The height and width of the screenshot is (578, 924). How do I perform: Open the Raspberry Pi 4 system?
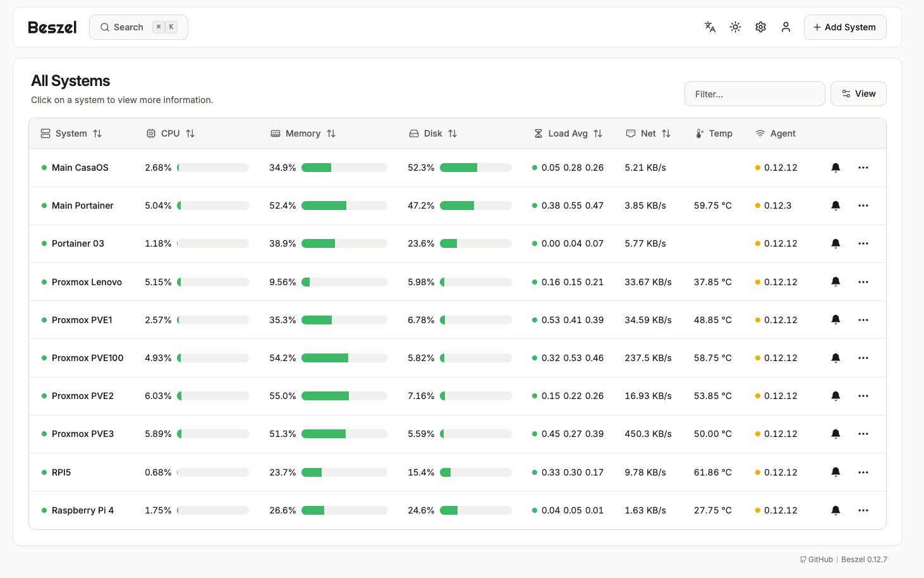pyautogui.click(x=83, y=510)
